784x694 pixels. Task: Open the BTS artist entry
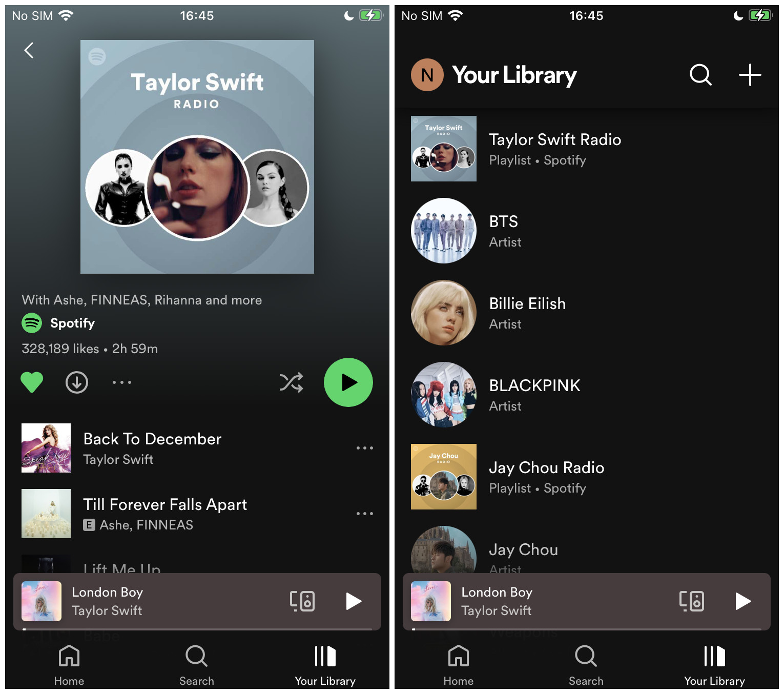click(x=587, y=231)
